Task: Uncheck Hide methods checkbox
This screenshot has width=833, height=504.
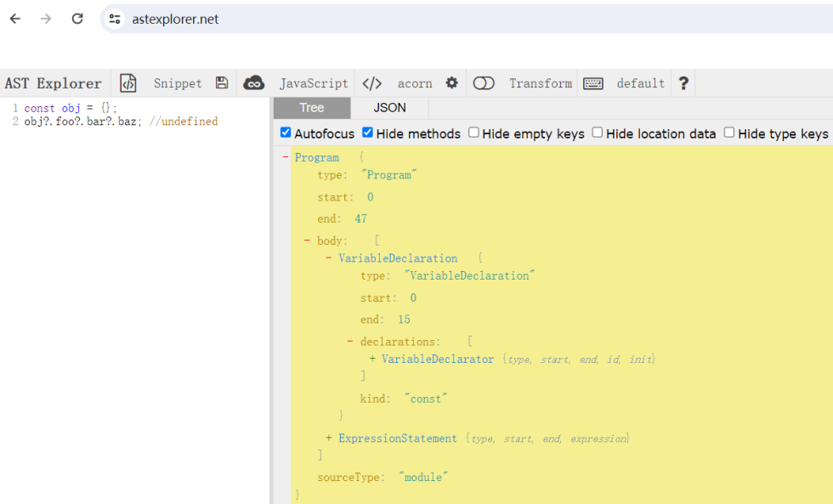Action: click(x=368, y=133)
